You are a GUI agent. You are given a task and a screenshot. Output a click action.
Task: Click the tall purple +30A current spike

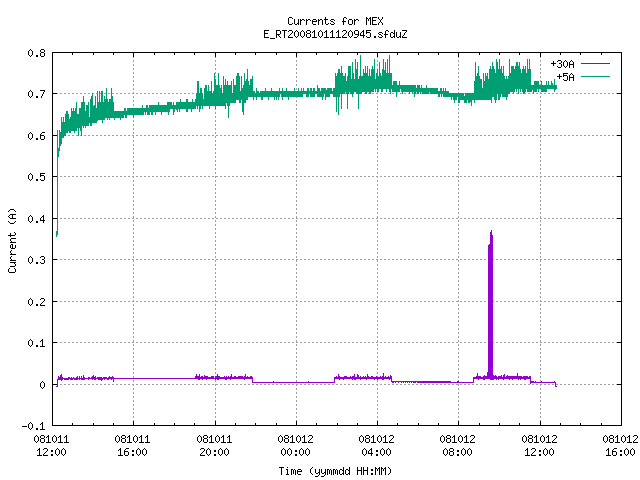pyautogui.click(x=491, y=304)
